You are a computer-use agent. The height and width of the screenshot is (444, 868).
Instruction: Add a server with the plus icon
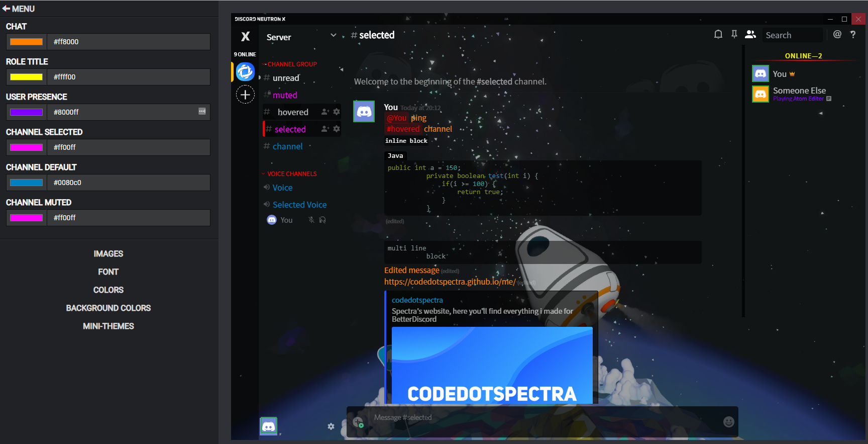point(245,95)
